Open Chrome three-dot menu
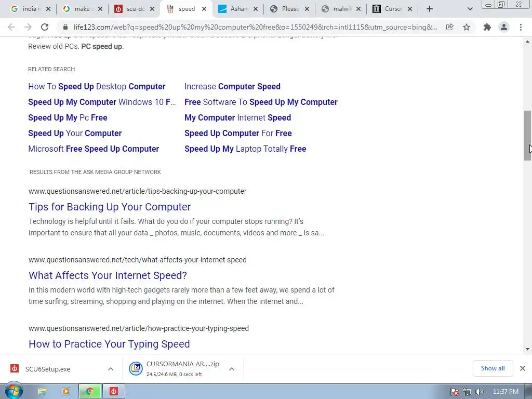The height and width of the screenshot is (399, 532). (x=521, y=27)
